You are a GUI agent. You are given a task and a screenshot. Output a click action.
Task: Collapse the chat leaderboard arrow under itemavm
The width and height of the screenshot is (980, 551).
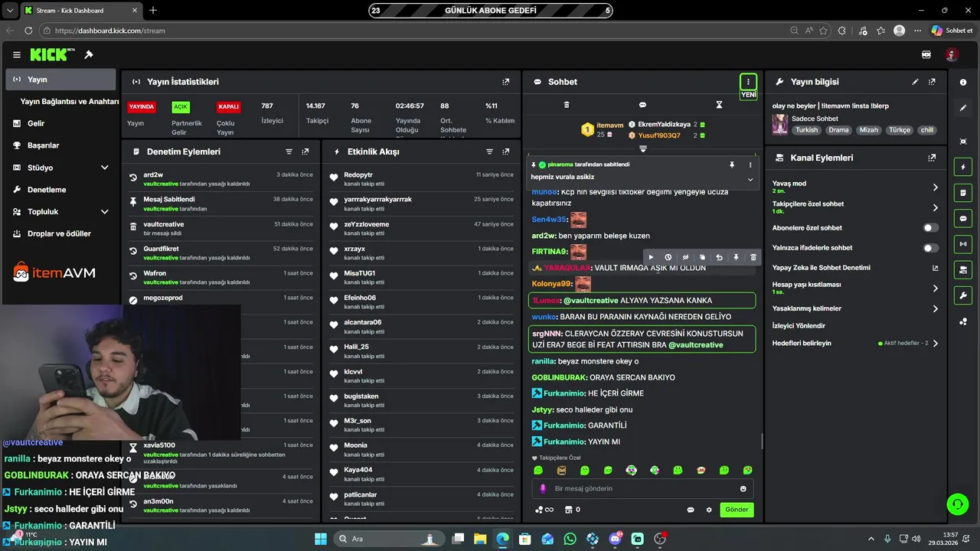pos(642,148)
